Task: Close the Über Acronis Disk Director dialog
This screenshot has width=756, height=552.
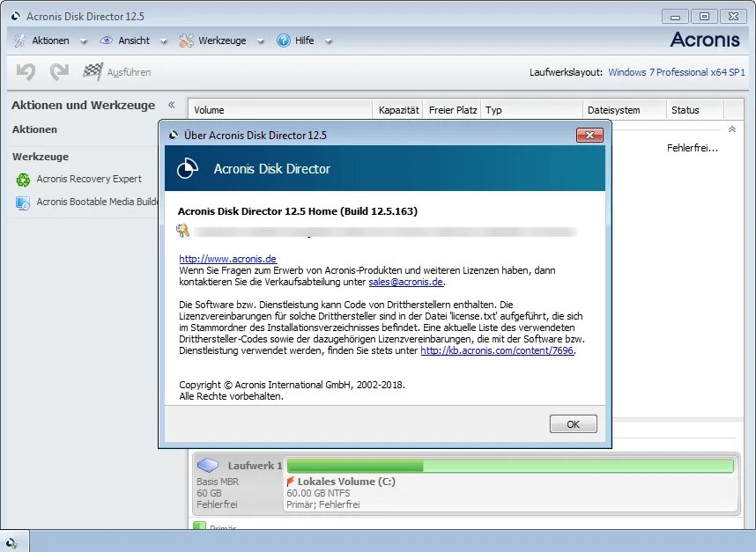Action: click(x=589, y=135)
